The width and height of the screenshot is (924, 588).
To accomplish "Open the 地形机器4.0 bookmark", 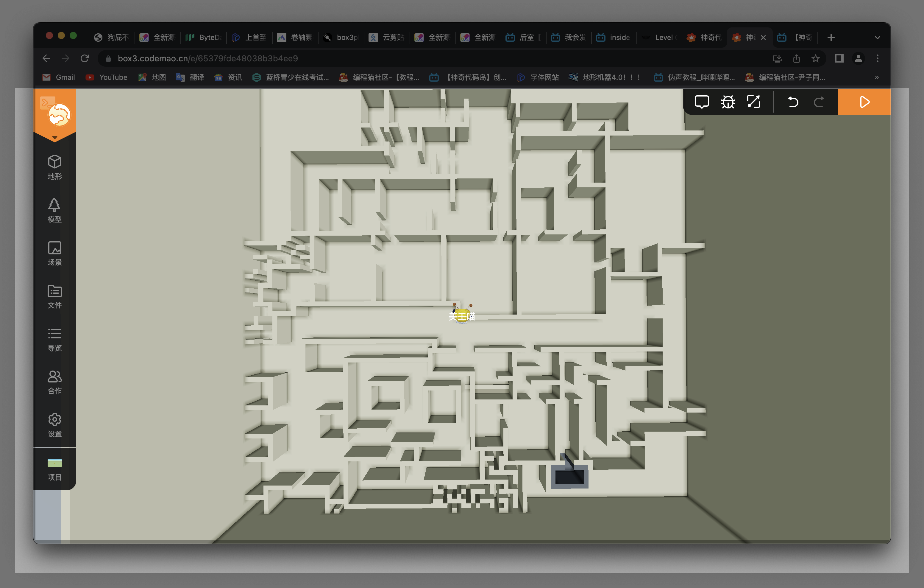I will (x=605, y=77).
